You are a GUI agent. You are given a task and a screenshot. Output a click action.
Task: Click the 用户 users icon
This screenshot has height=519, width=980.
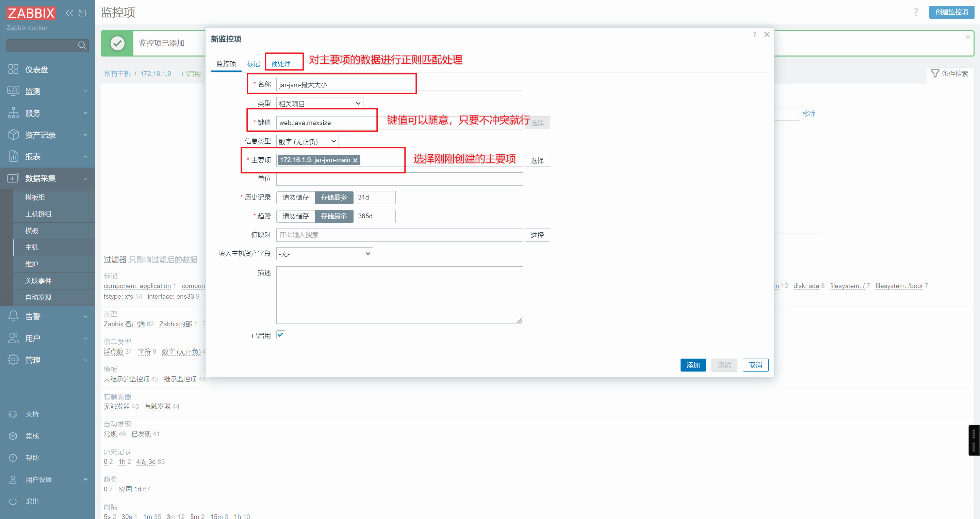[13, 338]
